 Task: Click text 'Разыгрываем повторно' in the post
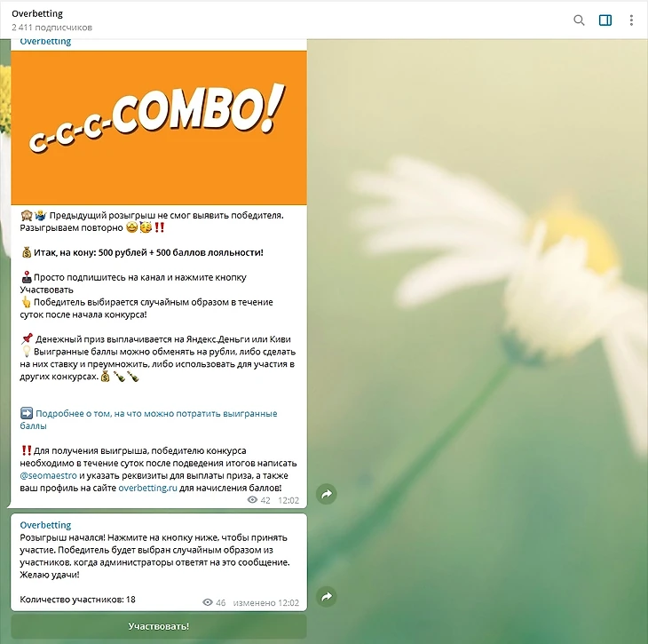(x=72, y=227)
